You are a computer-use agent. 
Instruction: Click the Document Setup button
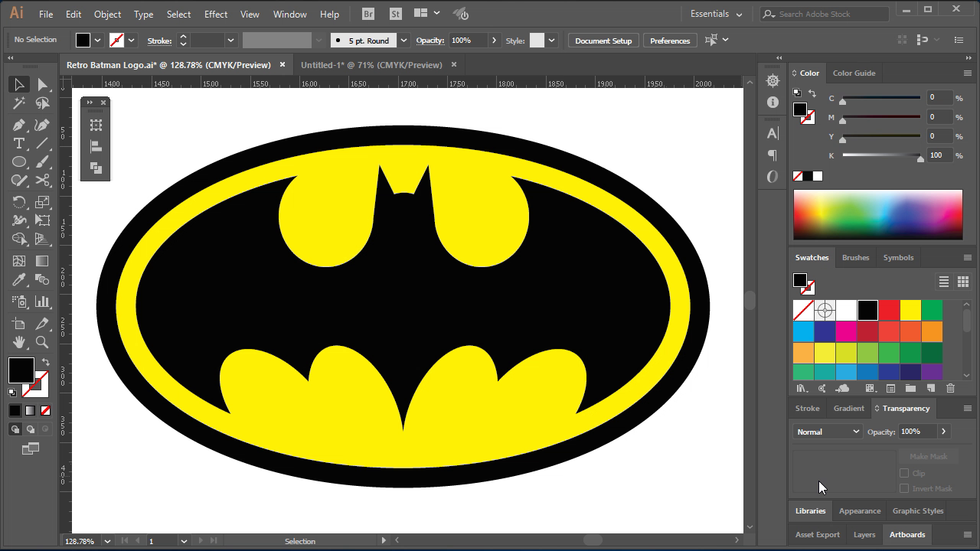pyautogui.click(x=603, y=41)
